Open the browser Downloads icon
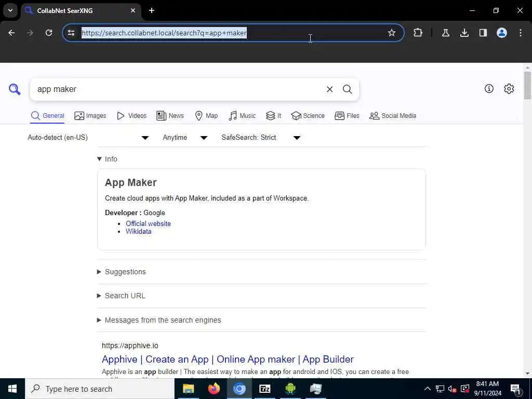Screen dimensions: 532x399 (x=464, y=33)
